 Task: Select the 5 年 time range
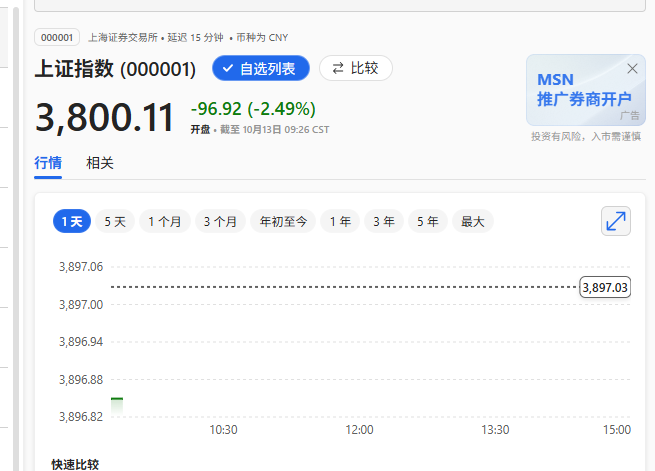pos(427,221)
